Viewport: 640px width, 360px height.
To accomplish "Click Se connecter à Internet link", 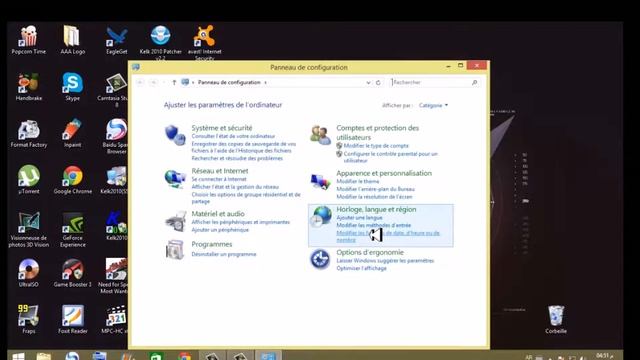I will (219, 179).
